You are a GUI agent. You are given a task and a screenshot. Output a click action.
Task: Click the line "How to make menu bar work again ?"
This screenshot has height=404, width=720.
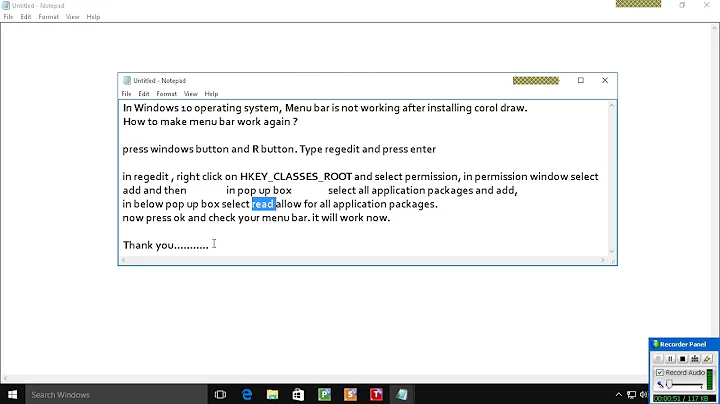[210, 122]
